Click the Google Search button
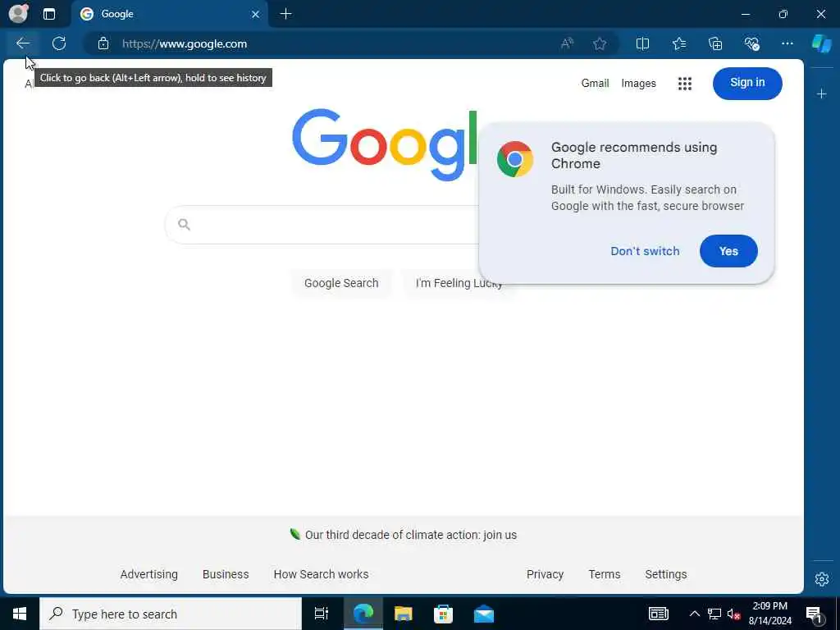 point(341,283)
